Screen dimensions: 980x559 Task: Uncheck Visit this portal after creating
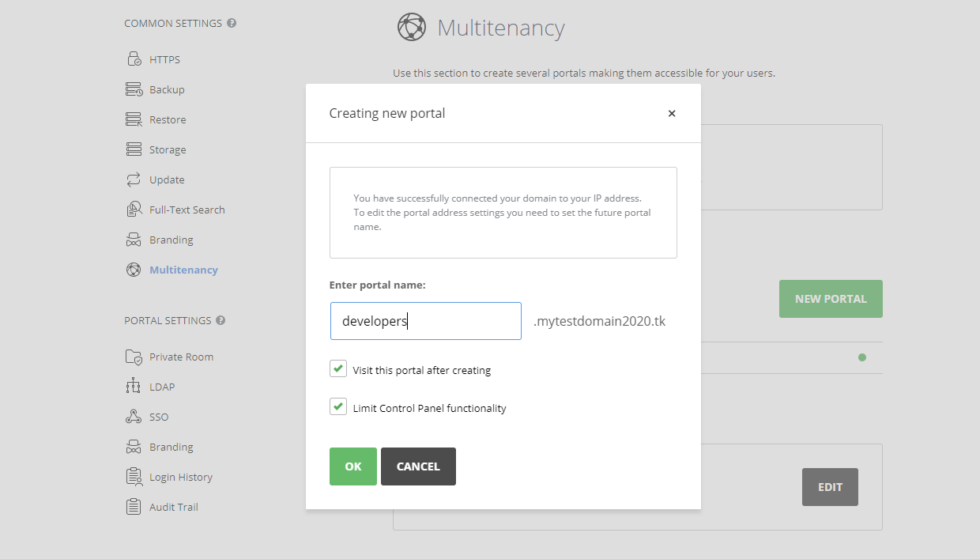pyautogui.click(x=338, y=368)
